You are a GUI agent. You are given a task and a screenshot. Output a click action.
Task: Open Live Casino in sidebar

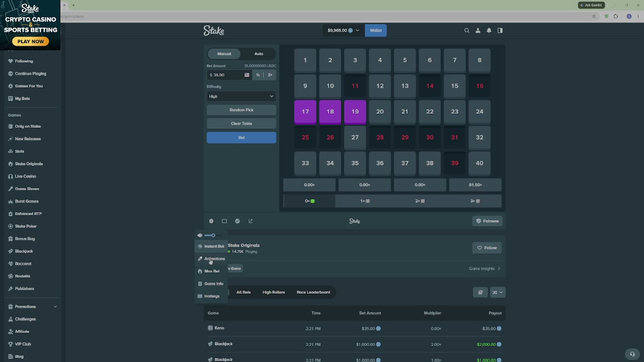click(x=25, y=176)
